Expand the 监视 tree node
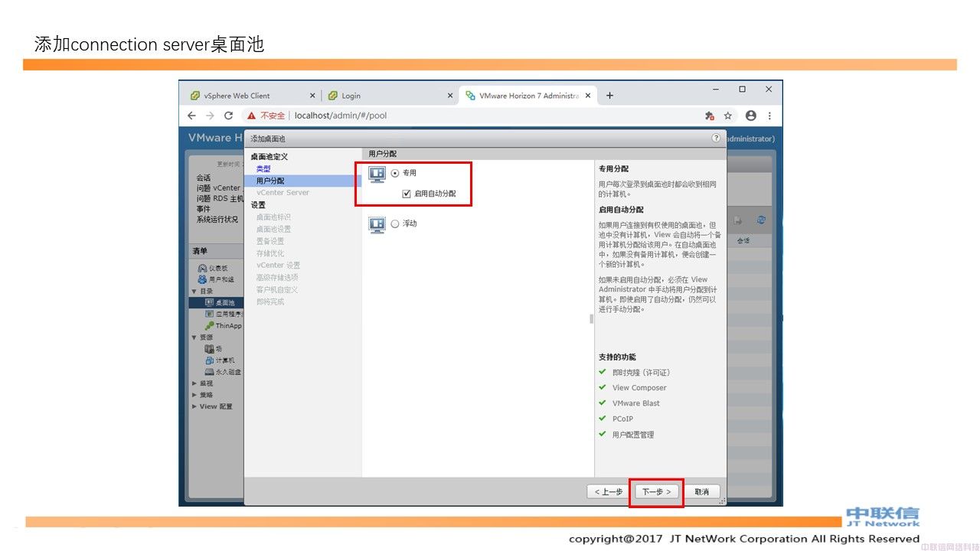This screenshot has width=980, height=551. pos(194,383)
